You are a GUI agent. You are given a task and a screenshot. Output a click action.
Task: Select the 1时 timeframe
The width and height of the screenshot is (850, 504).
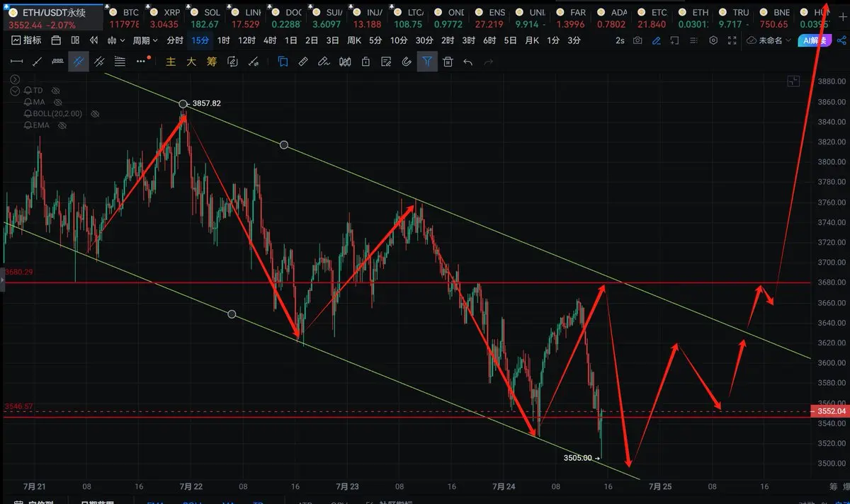[223, 40]
